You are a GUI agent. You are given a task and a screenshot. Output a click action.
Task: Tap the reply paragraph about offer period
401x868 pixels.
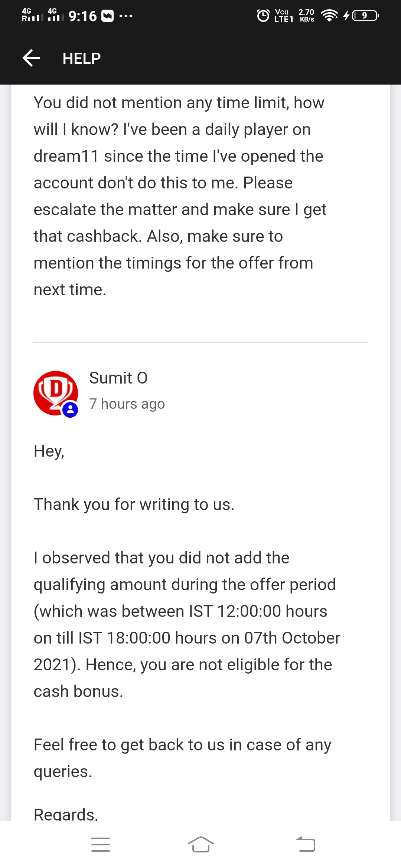187,625
